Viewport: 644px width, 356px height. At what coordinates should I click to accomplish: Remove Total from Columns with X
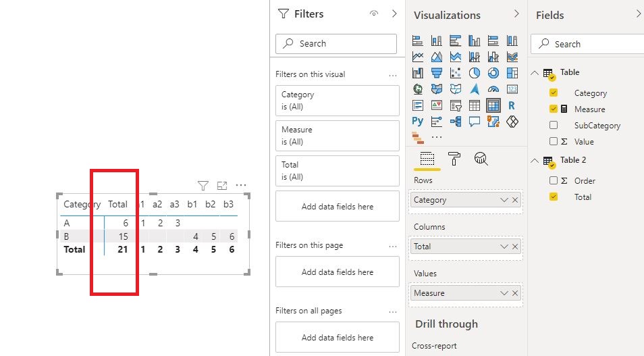pyautogui.click(x=515, y=247)
